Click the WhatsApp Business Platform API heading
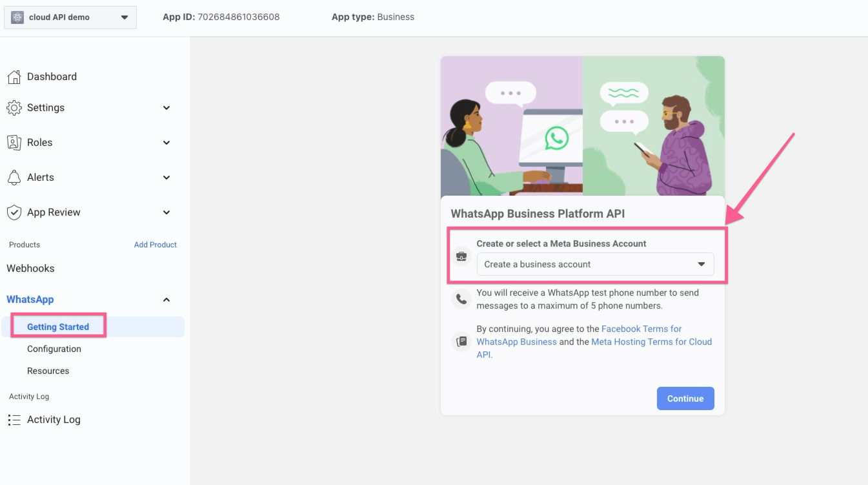This screenshot has width=868, height=485. (538, 214)
